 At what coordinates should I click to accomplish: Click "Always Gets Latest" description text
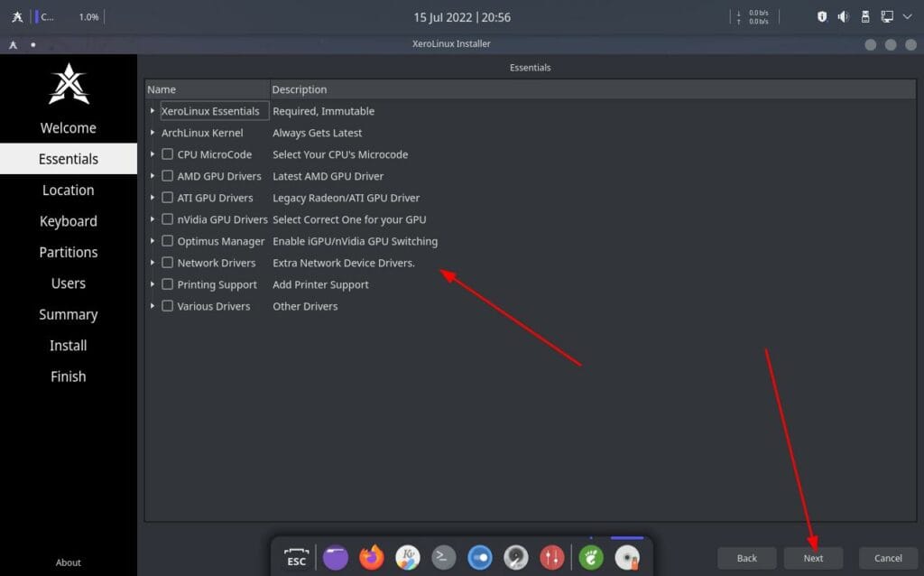click(317, 133)
